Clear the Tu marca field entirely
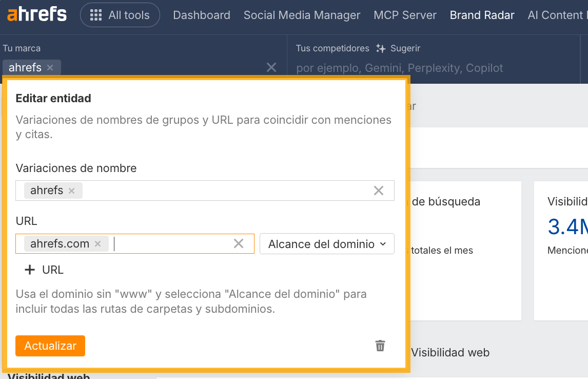Screen dimensions: 588x379 (x=271, y=67)
